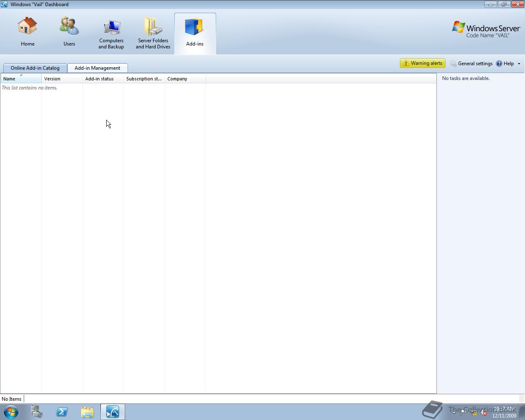Image resolution: width=525 pixels, height=420 pixels.
Task: Open General settings
Action: click(471, 64)
